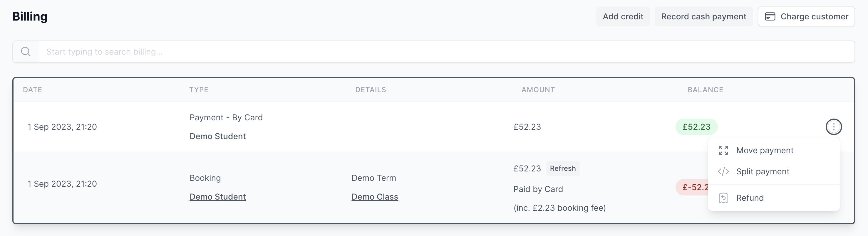Select Move payment from the context menu
The image size is (868, 236).
[x=765, y=151]
